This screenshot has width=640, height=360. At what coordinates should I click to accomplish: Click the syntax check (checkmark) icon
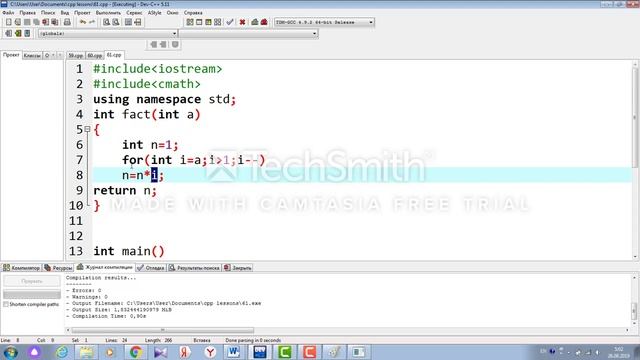point(230,22)
